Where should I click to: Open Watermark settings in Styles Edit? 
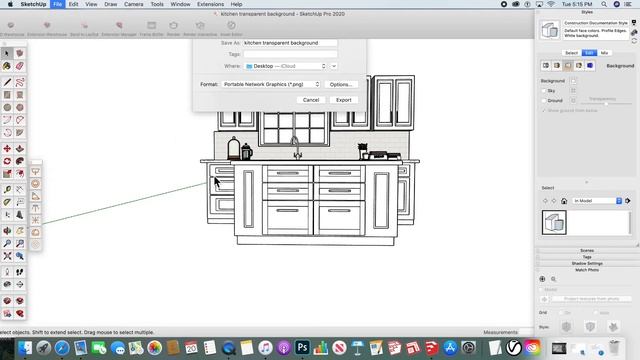coord(579,65)
